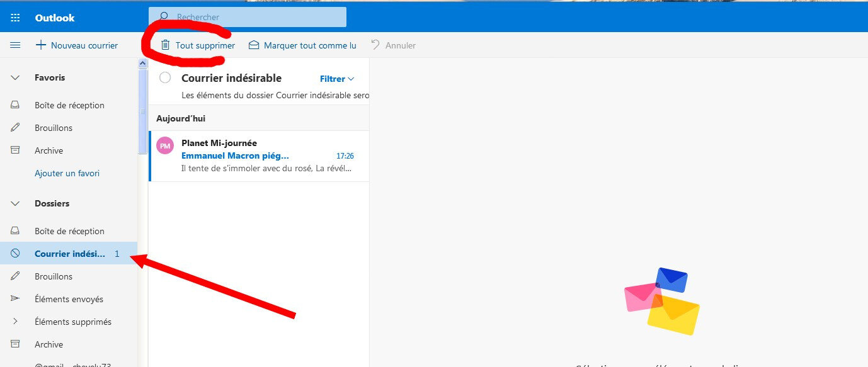Screen dimensions: 868x367
Task: Open the Filtrer dropdown
Action: 338,79
